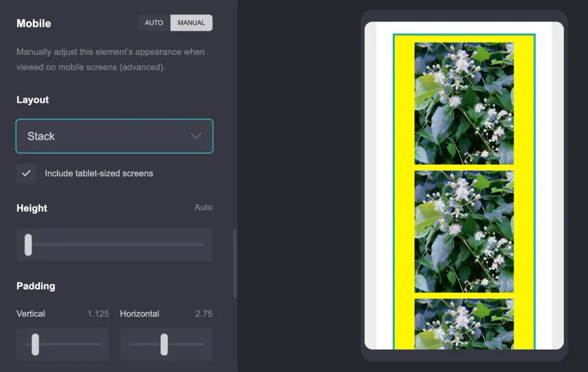Select the bottom cropped flower image in preview
This screenshot has width=588, height=372.
[464, 324]
